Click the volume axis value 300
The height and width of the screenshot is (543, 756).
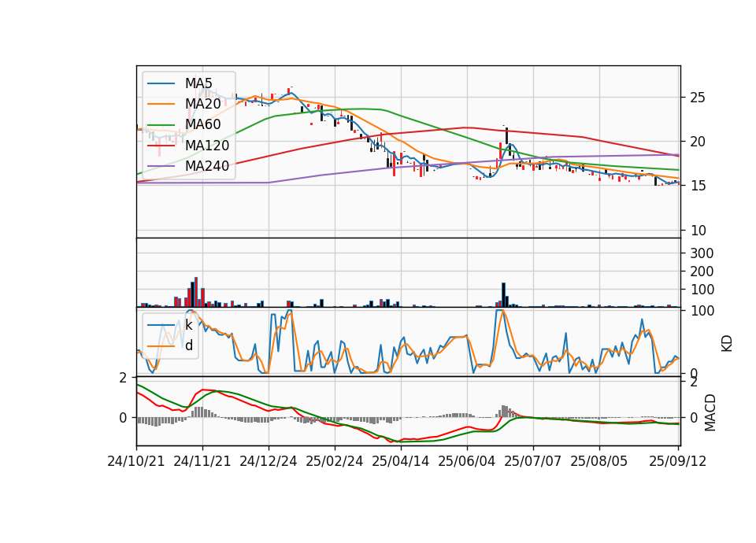coord(702,253)
